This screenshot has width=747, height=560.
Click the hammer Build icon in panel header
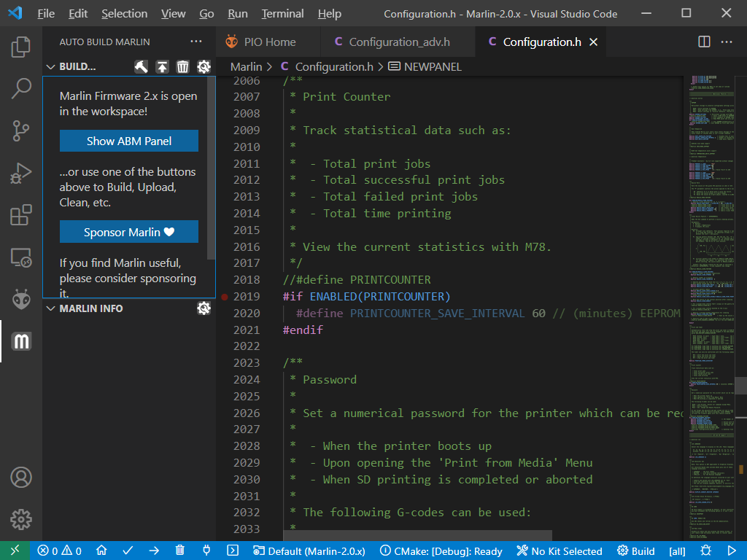click(142, 66)
